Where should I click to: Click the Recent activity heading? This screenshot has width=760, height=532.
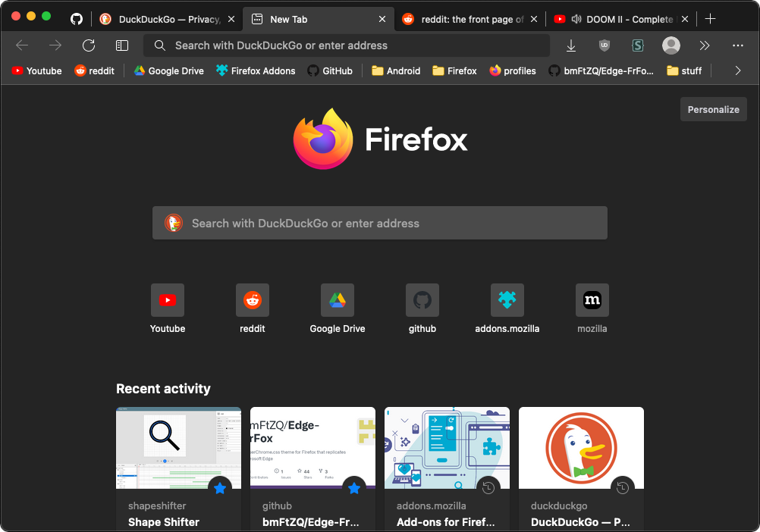coord(163,389)
